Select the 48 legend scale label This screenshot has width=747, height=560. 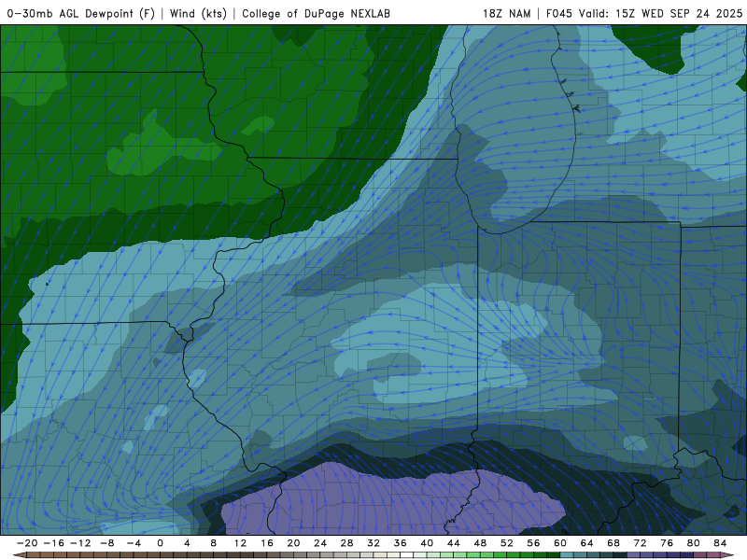[x=480, y=543]
